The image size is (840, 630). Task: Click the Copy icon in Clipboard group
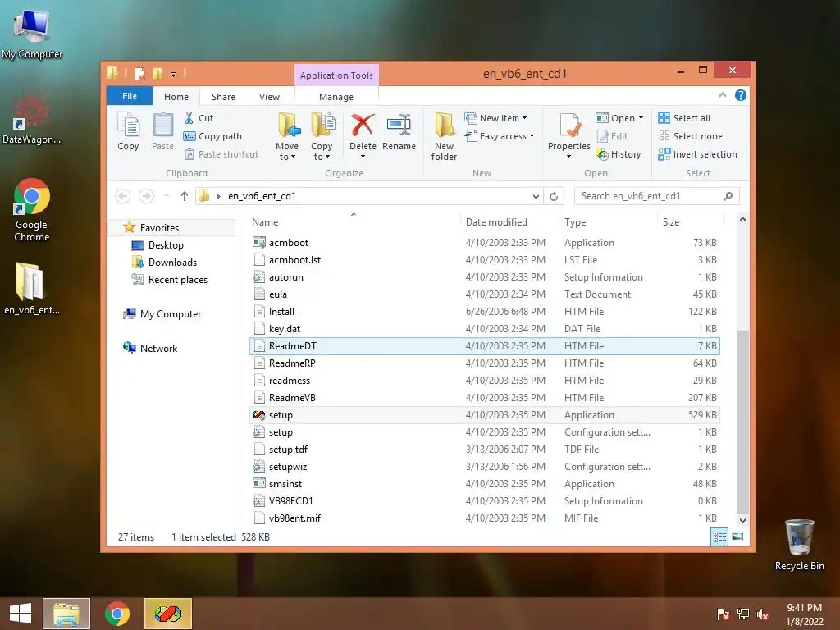pyautogui.click(x=128, y=125)
